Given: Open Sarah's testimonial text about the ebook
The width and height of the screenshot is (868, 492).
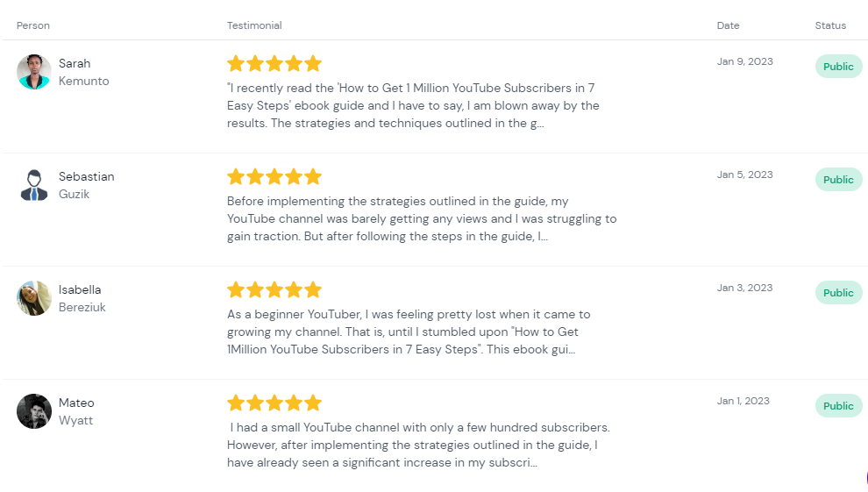Looking at the screenshot, I should 413,106.
